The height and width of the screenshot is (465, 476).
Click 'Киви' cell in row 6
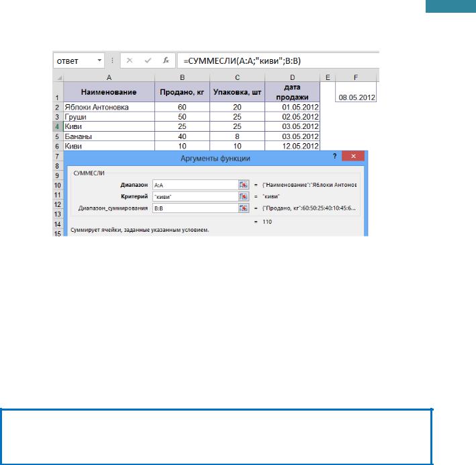(109, 146)
